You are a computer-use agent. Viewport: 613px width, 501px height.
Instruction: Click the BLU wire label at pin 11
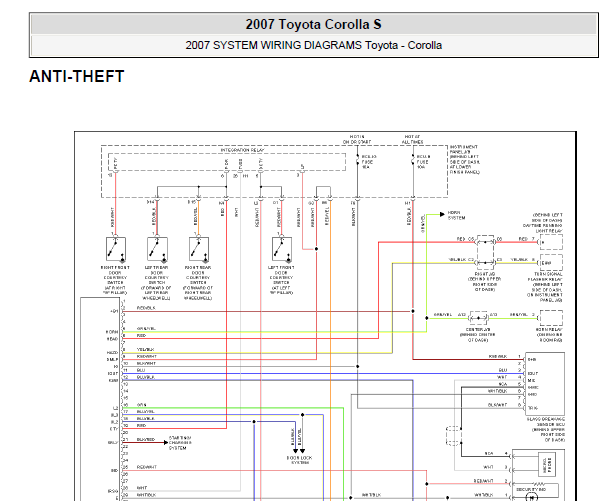141,370
